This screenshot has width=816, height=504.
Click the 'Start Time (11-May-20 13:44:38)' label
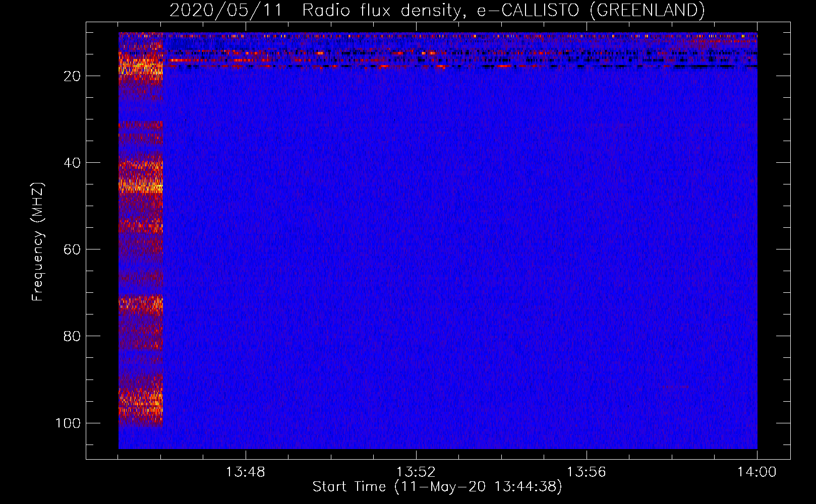tap(437, 487)
